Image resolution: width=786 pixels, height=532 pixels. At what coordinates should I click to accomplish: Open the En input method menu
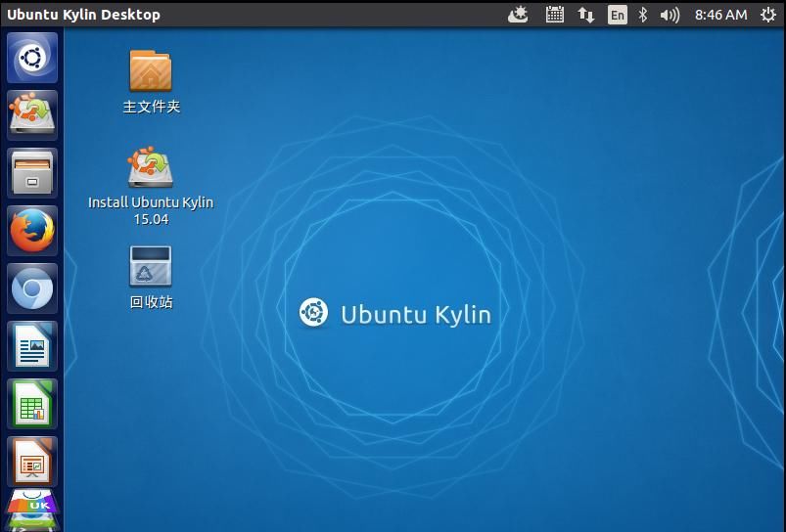(x=617, y=15)
